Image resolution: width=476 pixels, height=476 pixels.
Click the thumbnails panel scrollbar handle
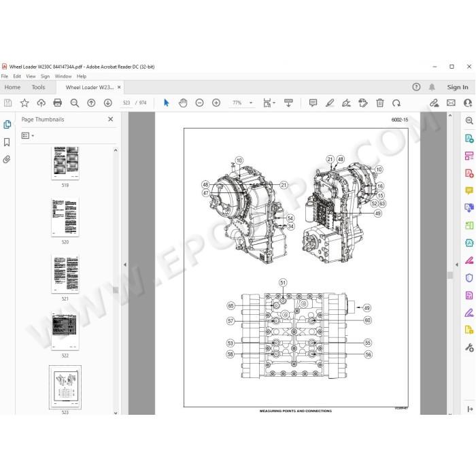(116, 290)
